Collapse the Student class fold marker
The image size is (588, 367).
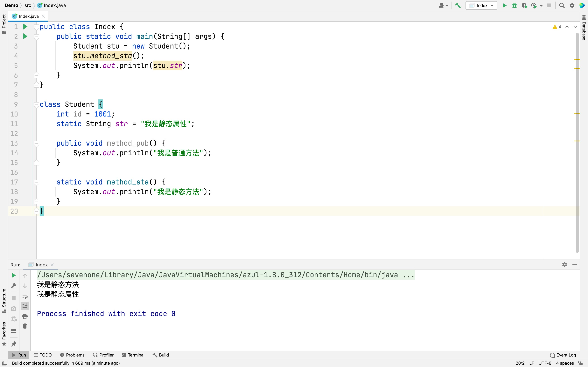click(36, 105)
